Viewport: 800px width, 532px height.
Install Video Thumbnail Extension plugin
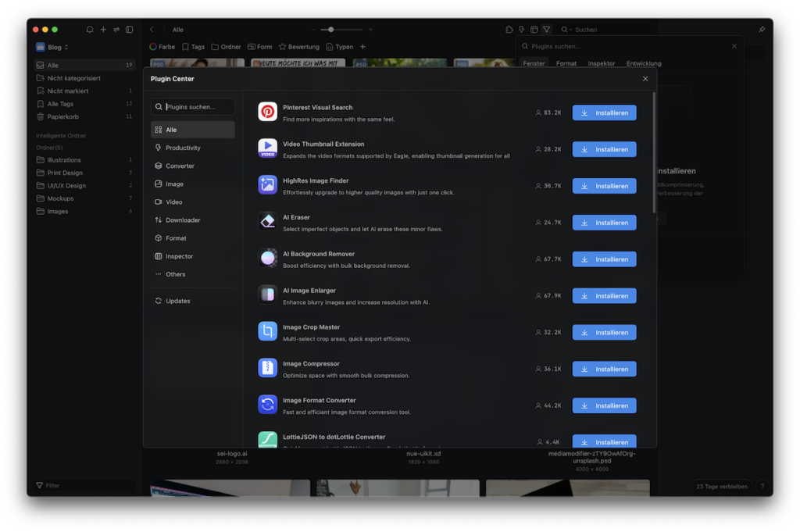point(604,149)
